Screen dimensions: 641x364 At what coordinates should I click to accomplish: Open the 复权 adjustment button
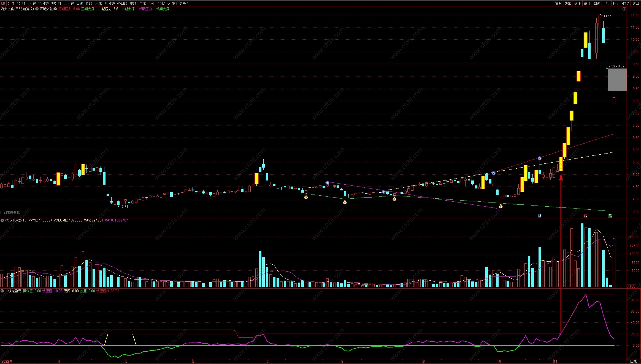click(558, 3)
